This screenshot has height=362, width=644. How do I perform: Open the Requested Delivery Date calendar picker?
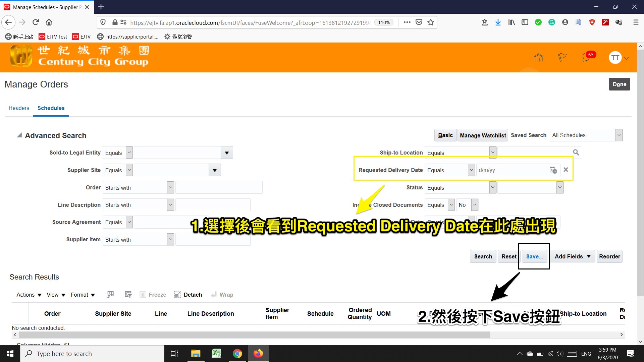[553, 170]
